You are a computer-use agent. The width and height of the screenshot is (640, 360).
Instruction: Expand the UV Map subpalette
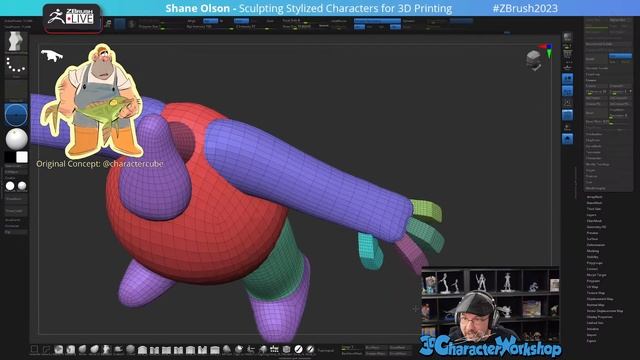pyautogui.click(x=592, y=287)
